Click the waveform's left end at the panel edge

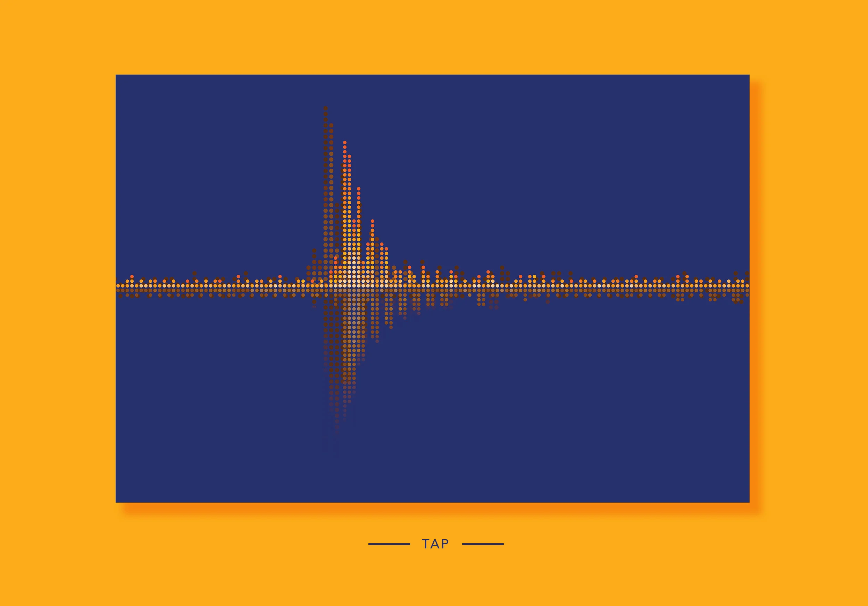coord(118,287)
